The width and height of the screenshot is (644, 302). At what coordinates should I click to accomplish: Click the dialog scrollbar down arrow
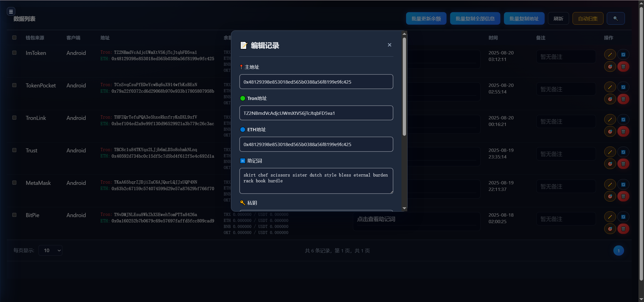pos(404,208)
